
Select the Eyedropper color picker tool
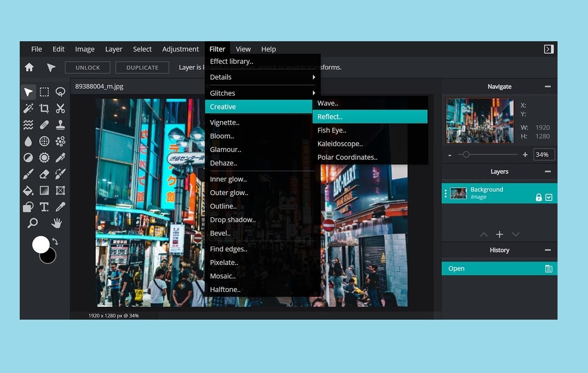(61, 207)
